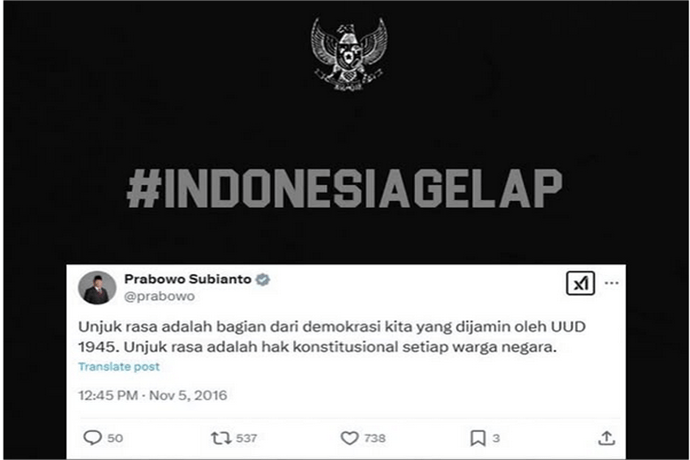
Task: Click the reply speech bubble icon
Action: pos(92,438)
